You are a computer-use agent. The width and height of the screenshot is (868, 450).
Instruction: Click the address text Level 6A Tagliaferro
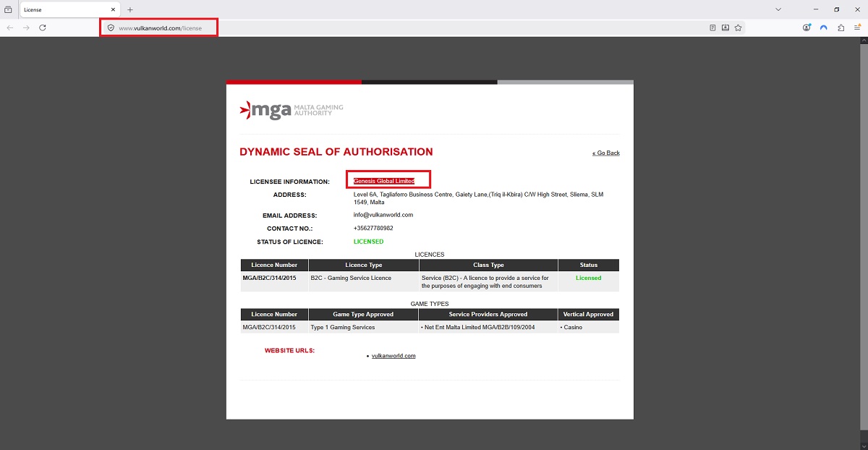(x=478, y=198)
